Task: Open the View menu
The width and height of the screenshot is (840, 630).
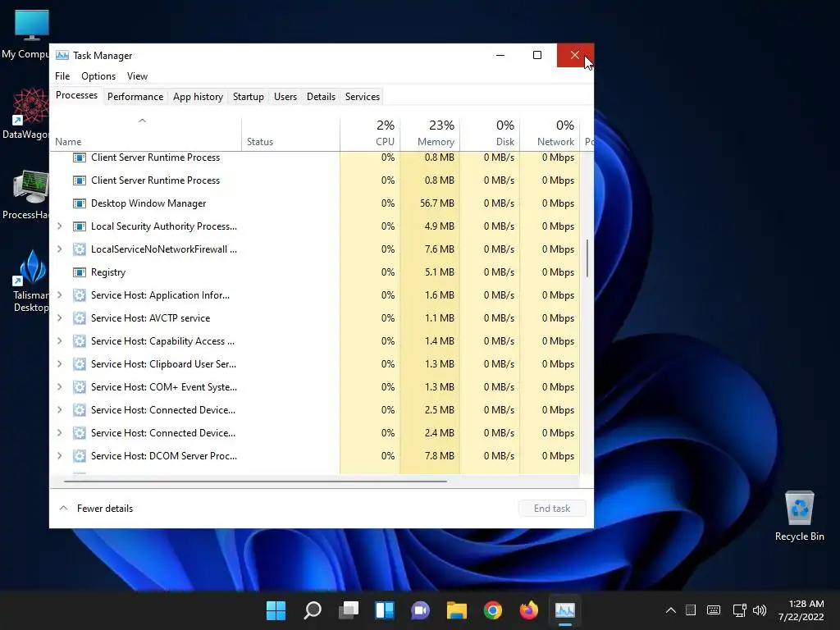Action: 137,76
